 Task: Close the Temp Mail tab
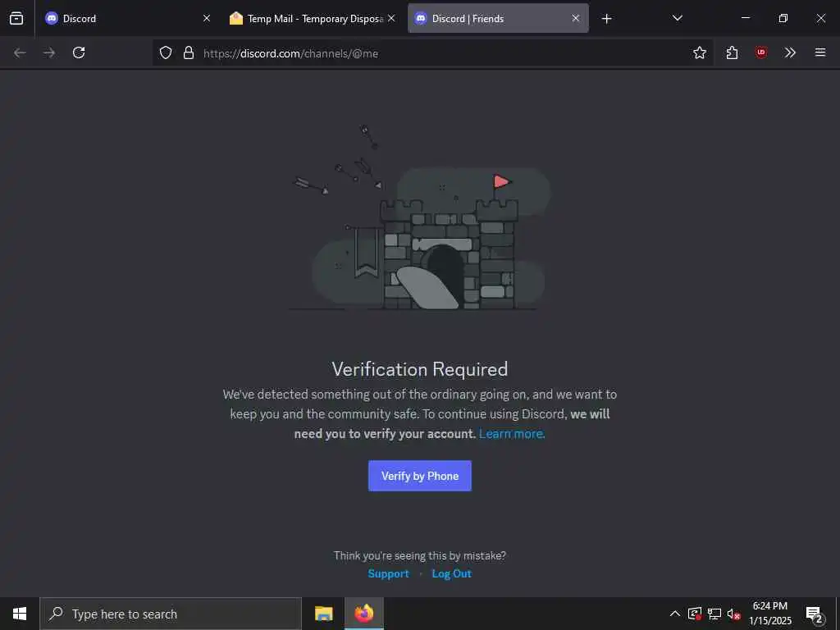coord(391,18)
